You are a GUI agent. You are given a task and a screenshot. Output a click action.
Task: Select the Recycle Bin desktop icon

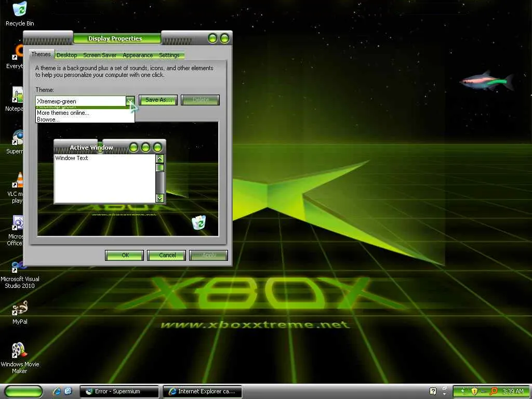[20, 14]
